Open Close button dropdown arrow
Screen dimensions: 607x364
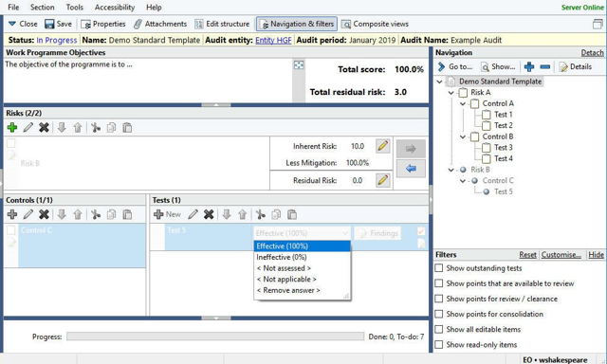click(x=12, y=24)
